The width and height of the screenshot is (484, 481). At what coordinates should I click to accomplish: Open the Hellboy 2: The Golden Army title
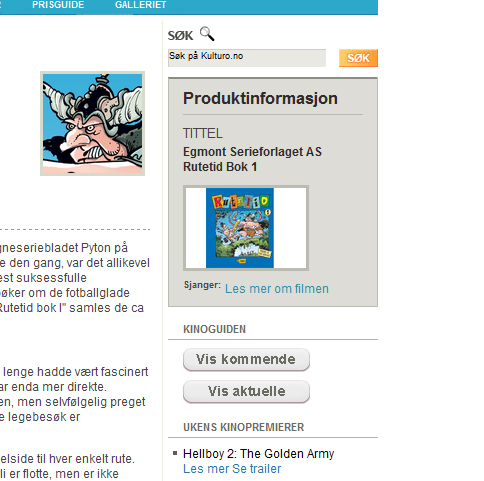pos(259,454)
